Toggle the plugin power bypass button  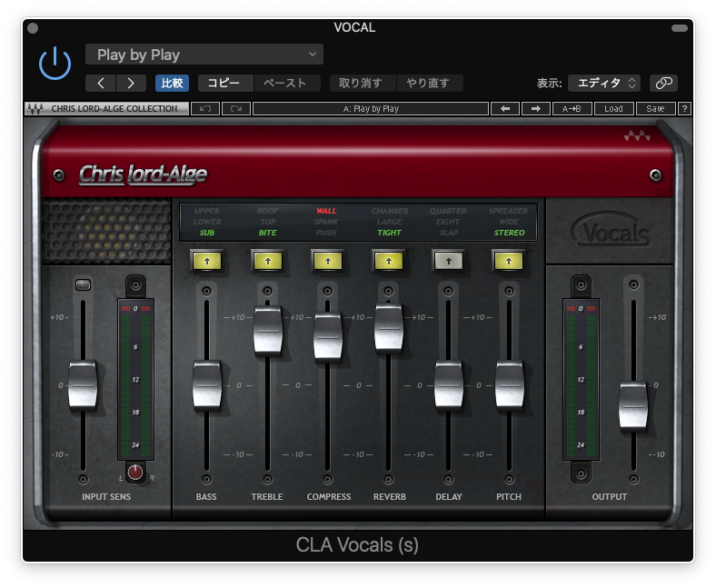click(x=55, y=63)
